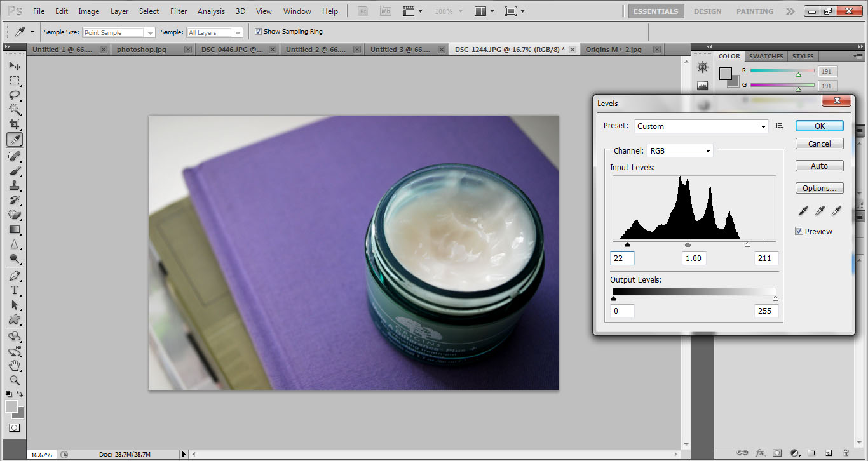
Task: Open the Filter menu
Action: coord(179,11)
